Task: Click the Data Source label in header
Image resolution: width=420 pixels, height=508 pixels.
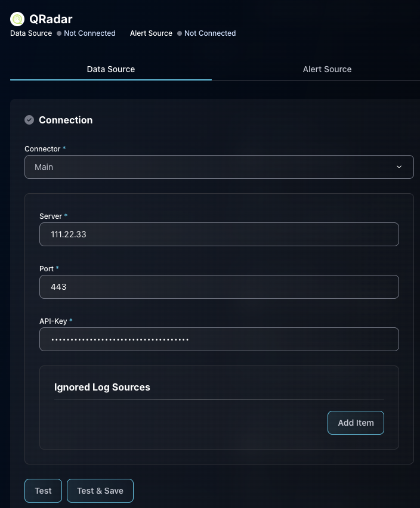Action: (31, 33)
